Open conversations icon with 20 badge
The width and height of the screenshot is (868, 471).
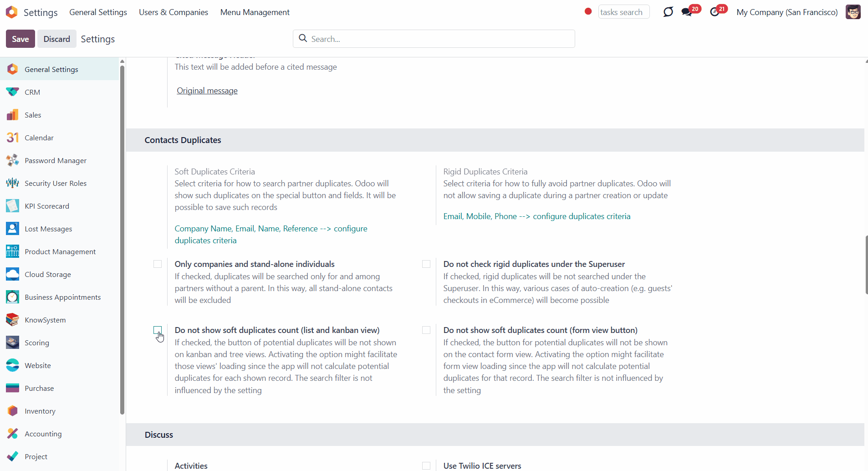(687, 12)
